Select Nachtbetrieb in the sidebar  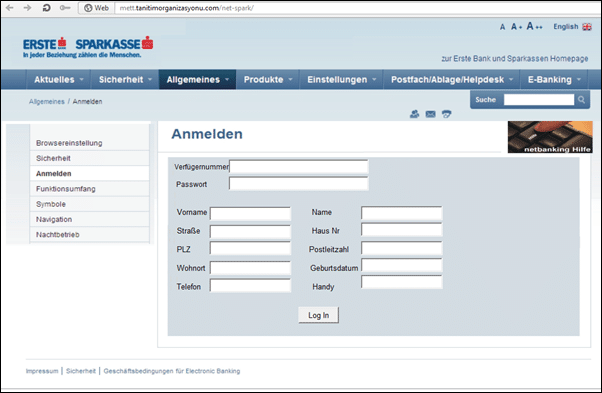[89, 234]
